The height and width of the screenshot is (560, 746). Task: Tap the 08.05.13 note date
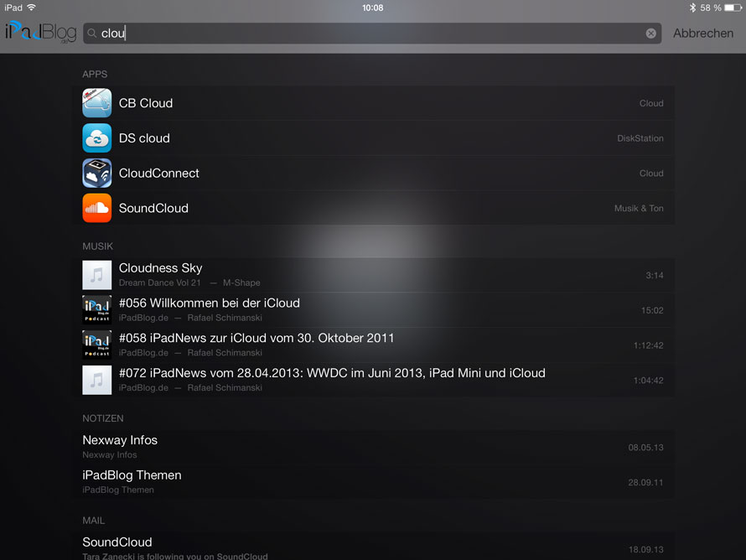click(x=645, y=447)
